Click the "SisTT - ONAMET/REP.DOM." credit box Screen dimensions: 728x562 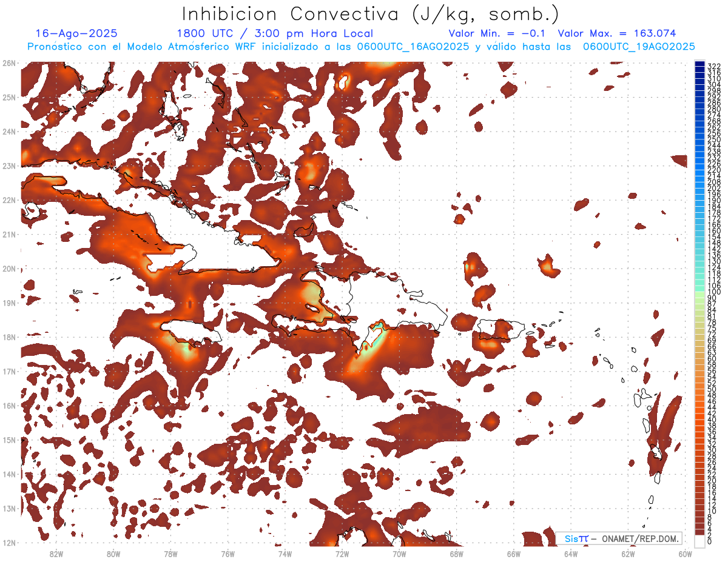619,538
